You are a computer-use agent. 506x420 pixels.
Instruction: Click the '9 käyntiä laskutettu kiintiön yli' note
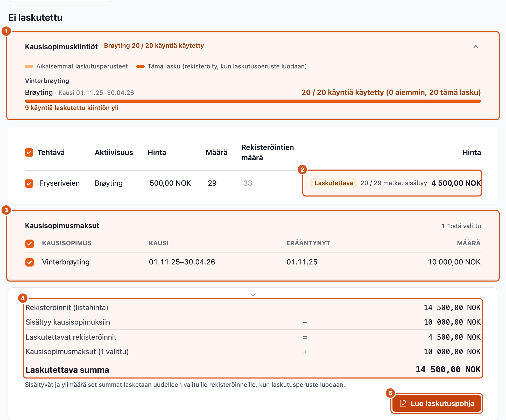click(x=72, y=108)
